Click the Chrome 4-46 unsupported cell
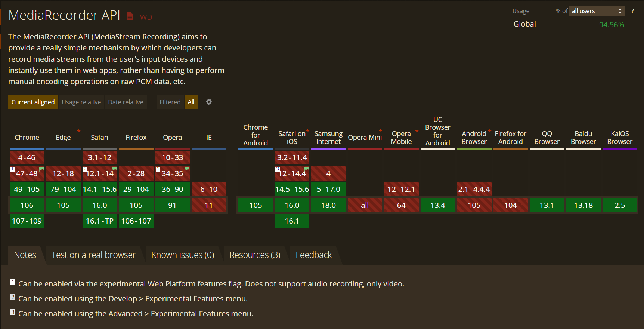The width and height of the screenshot is (644, 329). point(27,157)
